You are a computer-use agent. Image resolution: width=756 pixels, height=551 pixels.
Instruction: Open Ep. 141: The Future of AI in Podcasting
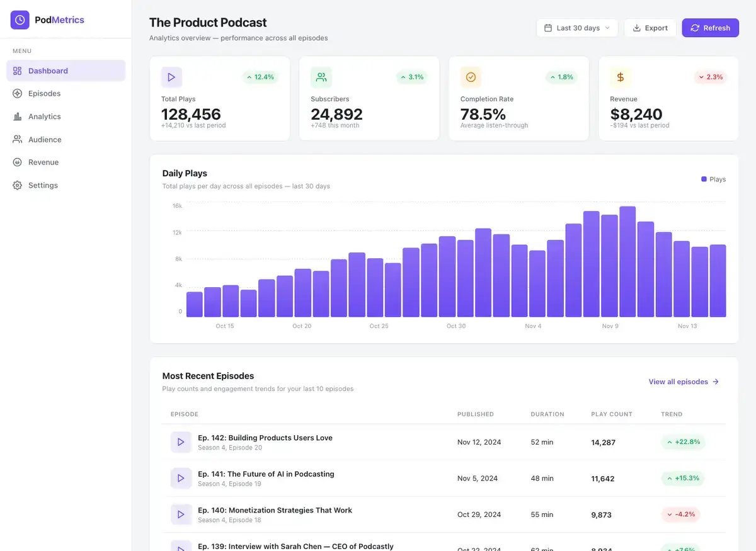pos(266,474)
